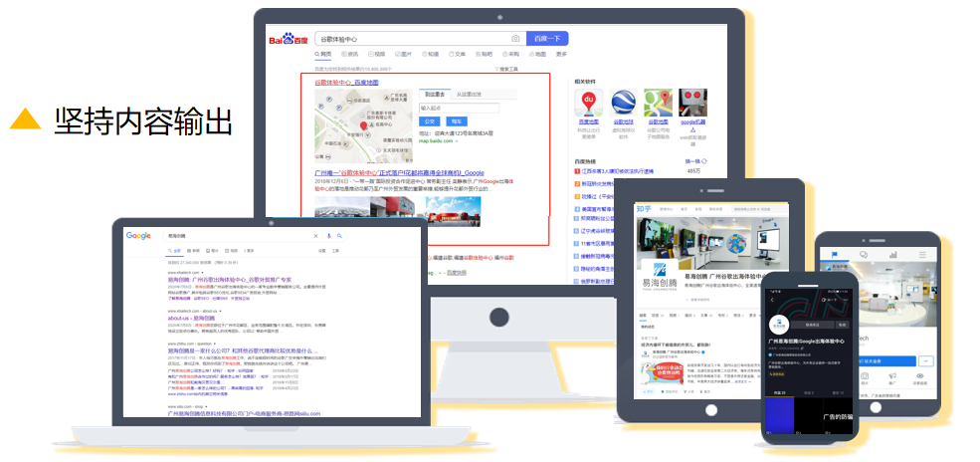Open the 更多 menu in Google results
This screenshot has height=462, width=980.
pyautogui.click(x=250, y=251)
